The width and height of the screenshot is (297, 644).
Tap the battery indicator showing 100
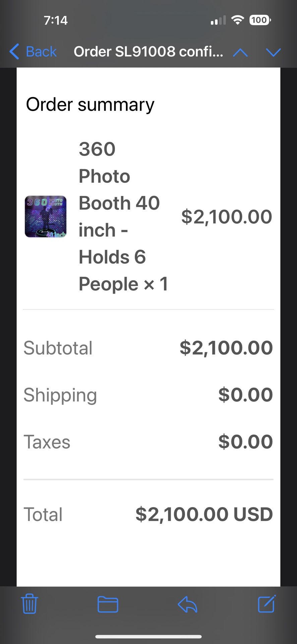[x=260, y=20]
